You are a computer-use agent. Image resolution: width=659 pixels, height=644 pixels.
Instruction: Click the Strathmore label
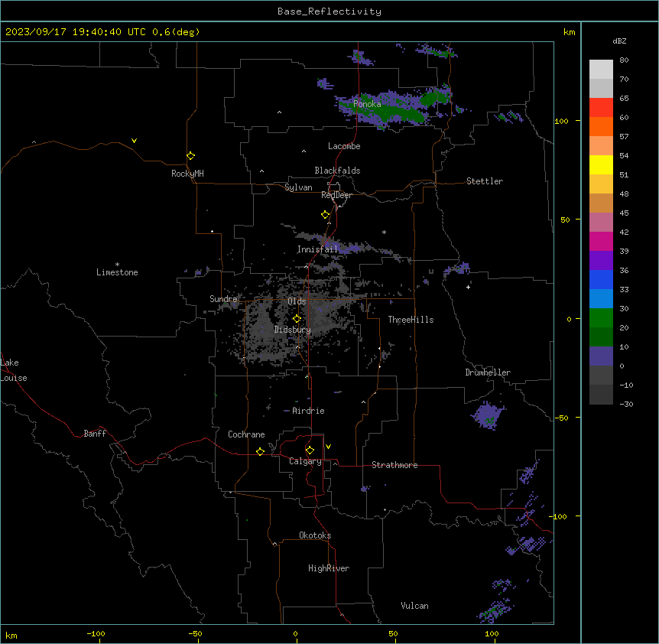tap(394, 465)
